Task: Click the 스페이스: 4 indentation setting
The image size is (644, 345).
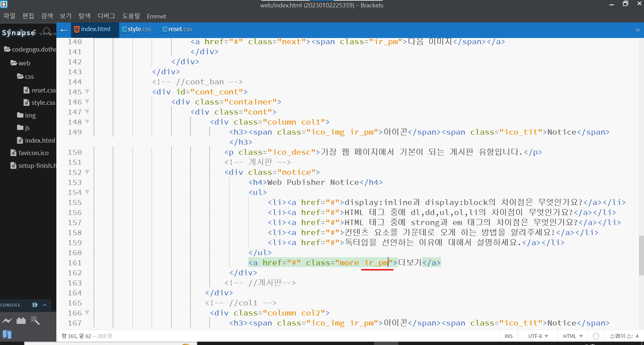Action: click(x=624, y=336)
